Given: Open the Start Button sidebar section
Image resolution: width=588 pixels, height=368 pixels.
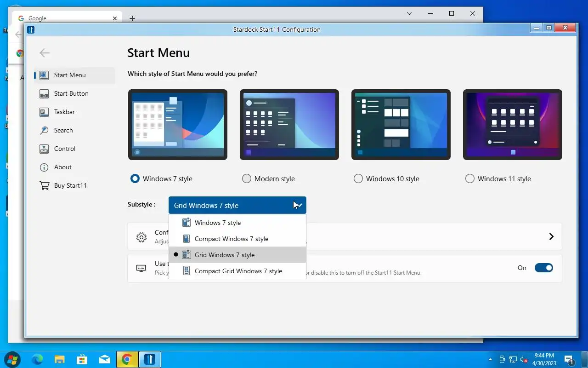Looking at the screenshot, I should tap(74, 94).
